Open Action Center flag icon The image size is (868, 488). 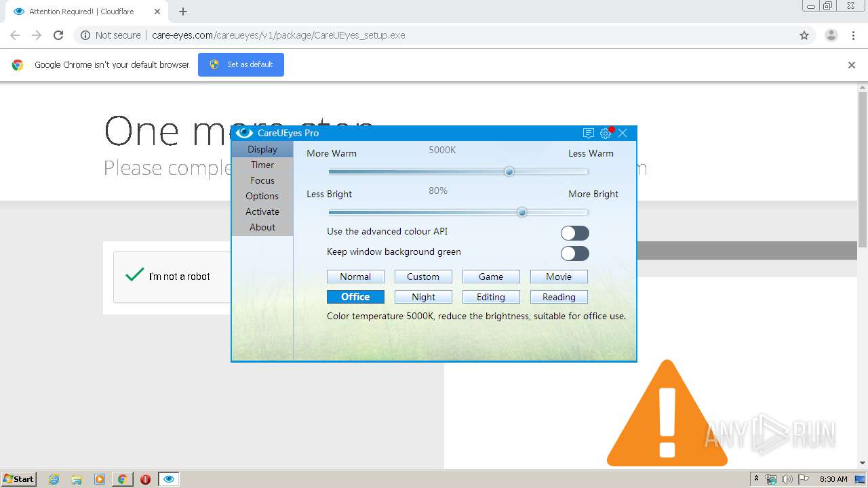(804, 479)
